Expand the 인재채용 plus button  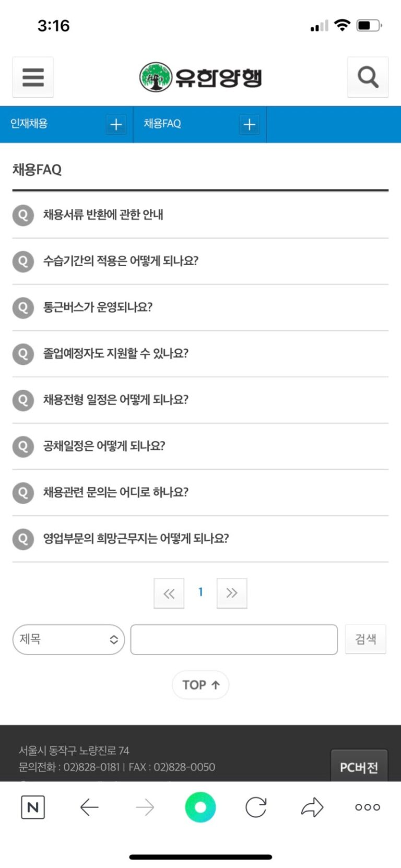[116, 124]
